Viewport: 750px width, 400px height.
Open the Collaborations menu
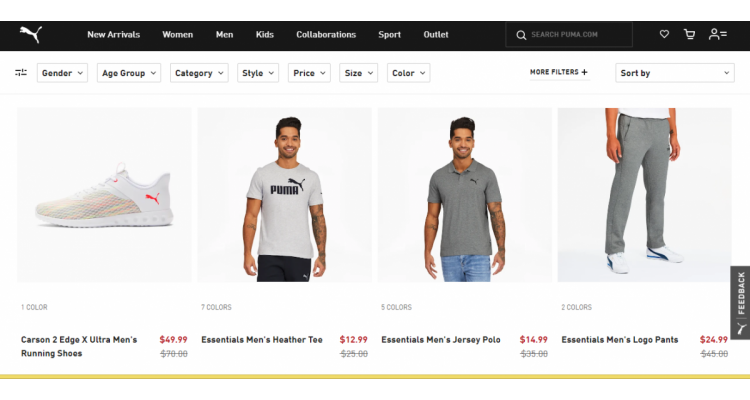point(326,34)
